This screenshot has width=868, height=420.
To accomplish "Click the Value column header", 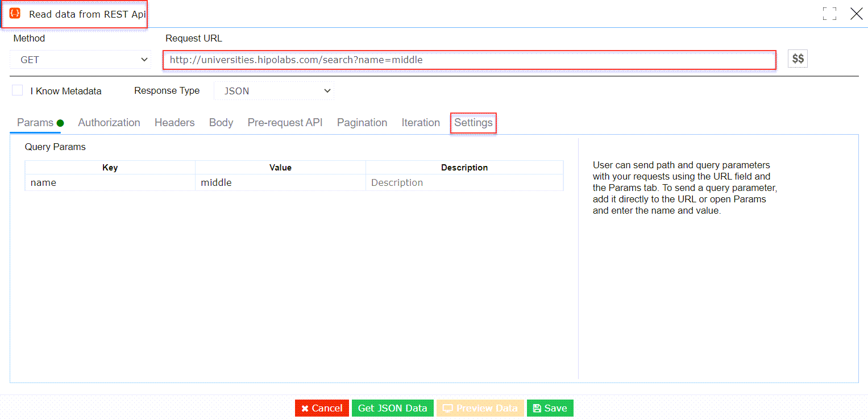I will point(280,168).
